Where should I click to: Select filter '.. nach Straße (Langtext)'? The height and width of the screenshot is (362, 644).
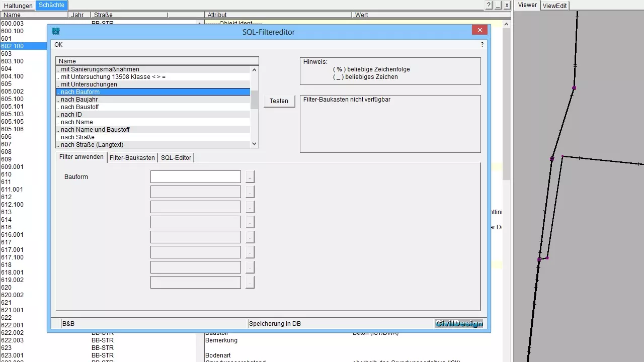[153, 145]
